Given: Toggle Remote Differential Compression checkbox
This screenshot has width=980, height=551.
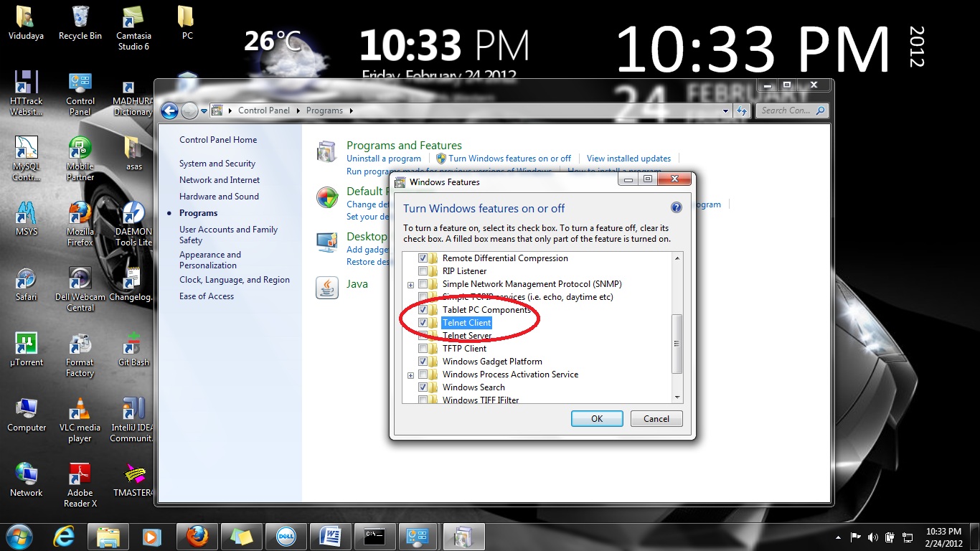Looking at the screenshot, I should click(423, 258).
